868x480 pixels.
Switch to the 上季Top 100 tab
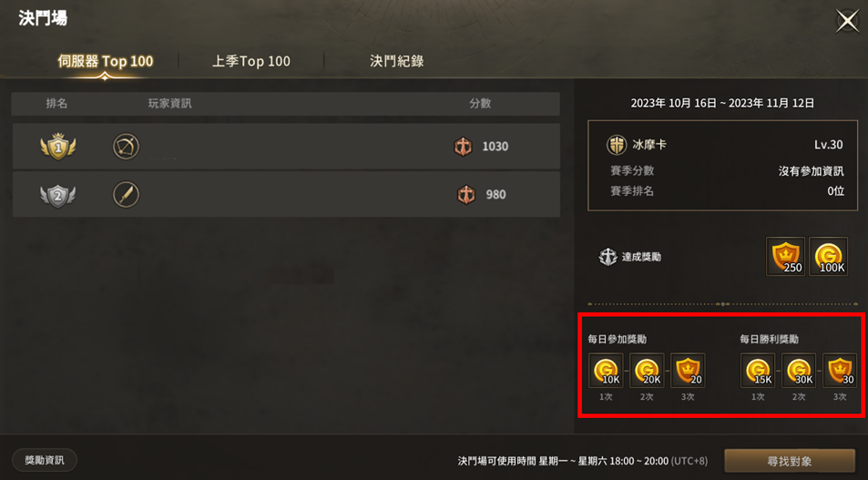pyautogui.click(x=251, y=61)
